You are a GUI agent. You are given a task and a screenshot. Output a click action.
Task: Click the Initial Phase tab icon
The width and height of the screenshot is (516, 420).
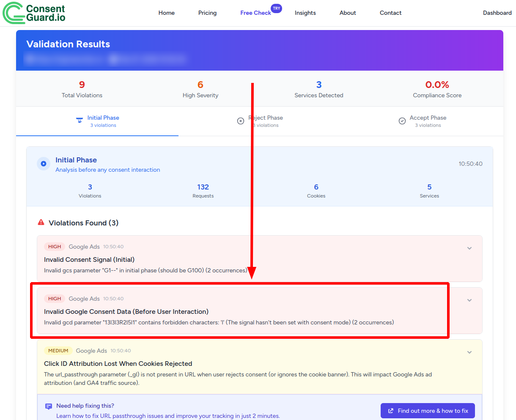coord(79,120)
